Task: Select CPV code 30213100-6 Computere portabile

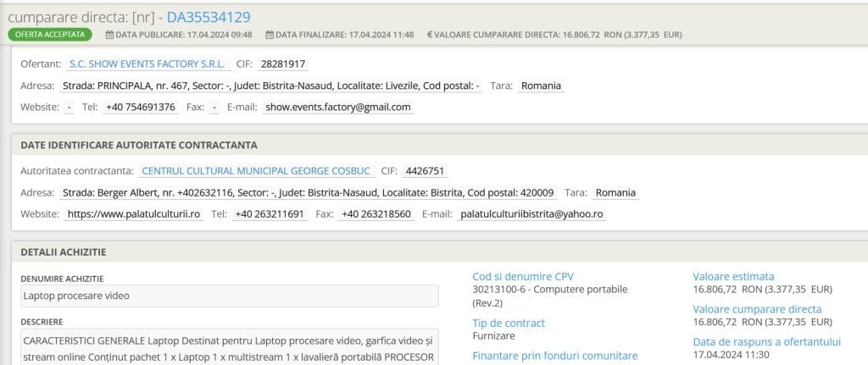Action: coord(550,296)
